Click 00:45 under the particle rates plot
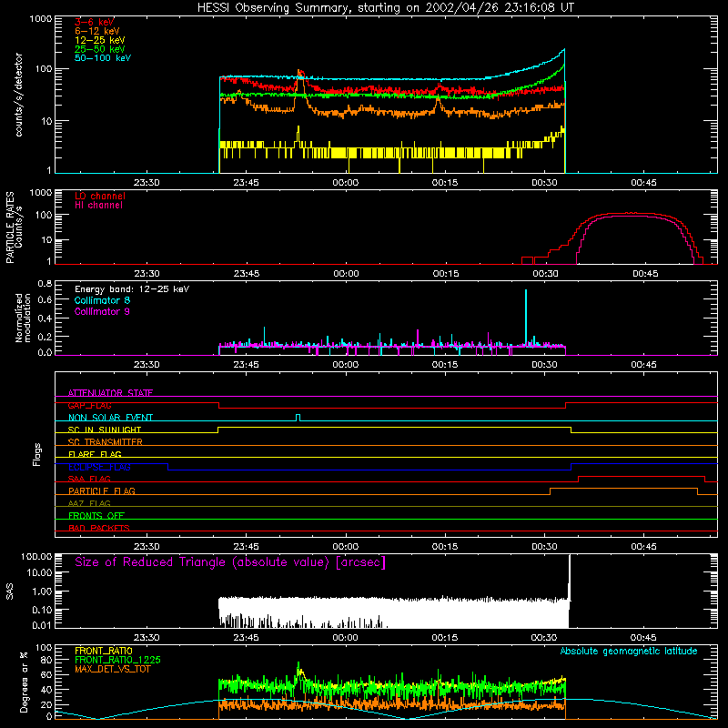This screenshot has height=728, width=728. [645, 274]
